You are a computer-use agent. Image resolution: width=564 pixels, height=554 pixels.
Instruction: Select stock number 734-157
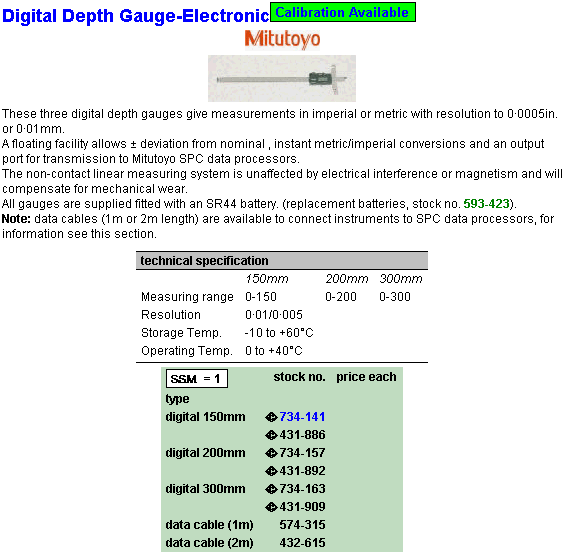click(x=302, y=453)
